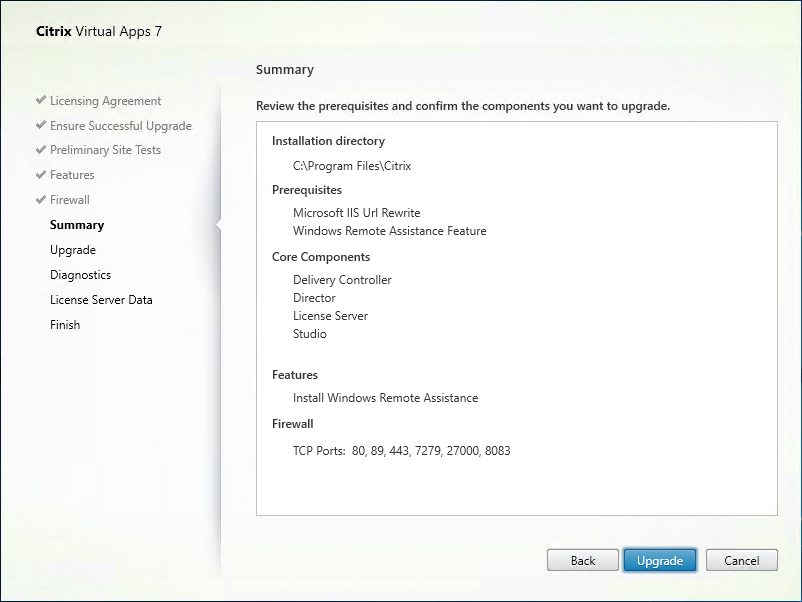Select the Licensing Agreement step
The height and width of the screenshot is (602, 802).
(x=105, y=101)
